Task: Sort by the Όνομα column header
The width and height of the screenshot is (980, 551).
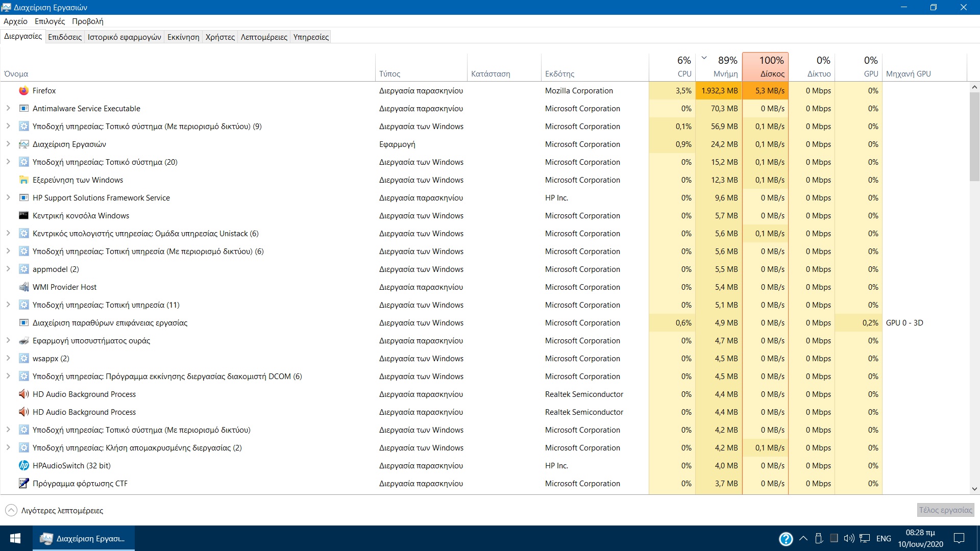Action: pos(188,67)
